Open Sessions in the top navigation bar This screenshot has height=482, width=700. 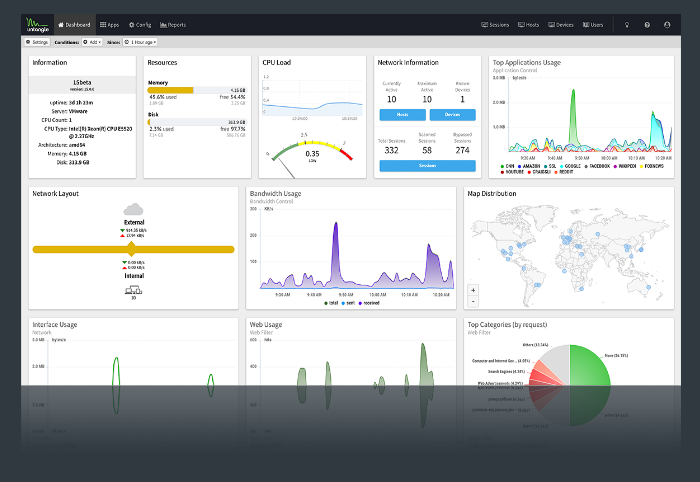pyautogui.click(x=495, y=25)
